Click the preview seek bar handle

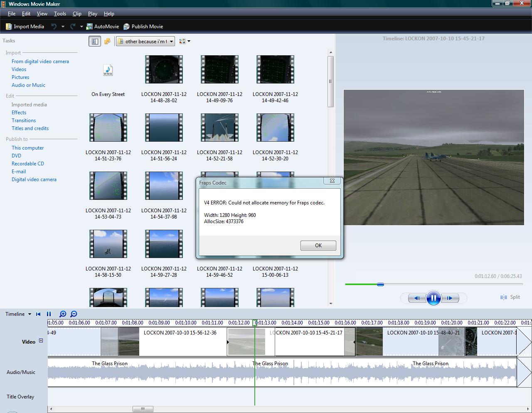[x=380, y=284]
